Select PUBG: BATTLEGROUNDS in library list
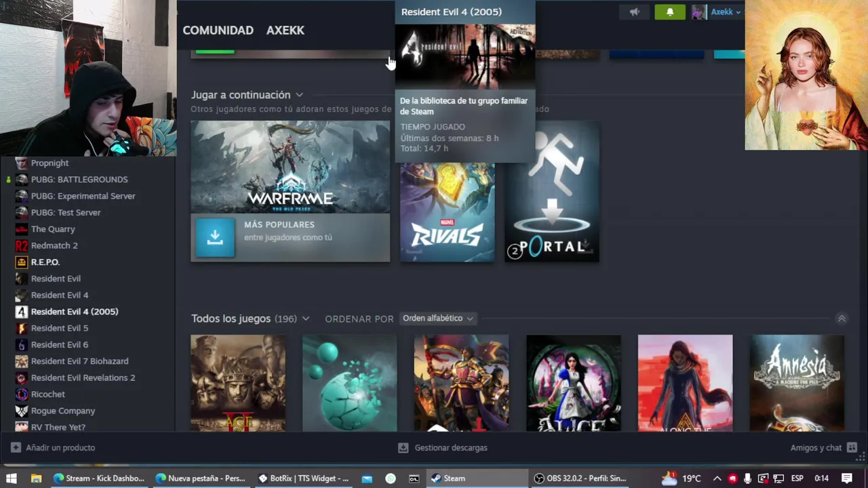This screenshot has height=488, width=868. coord(79,180)
